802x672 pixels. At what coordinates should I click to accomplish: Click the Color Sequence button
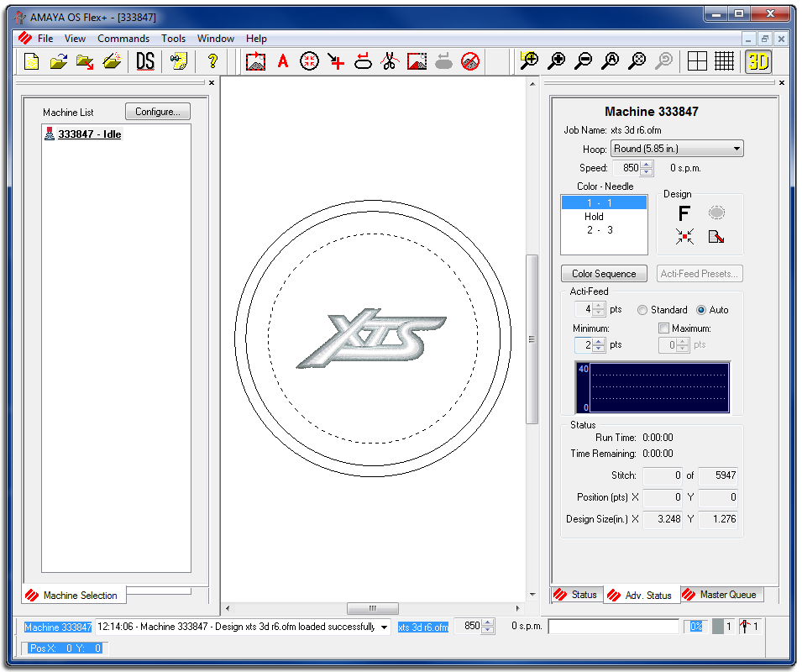pos(604,274)
